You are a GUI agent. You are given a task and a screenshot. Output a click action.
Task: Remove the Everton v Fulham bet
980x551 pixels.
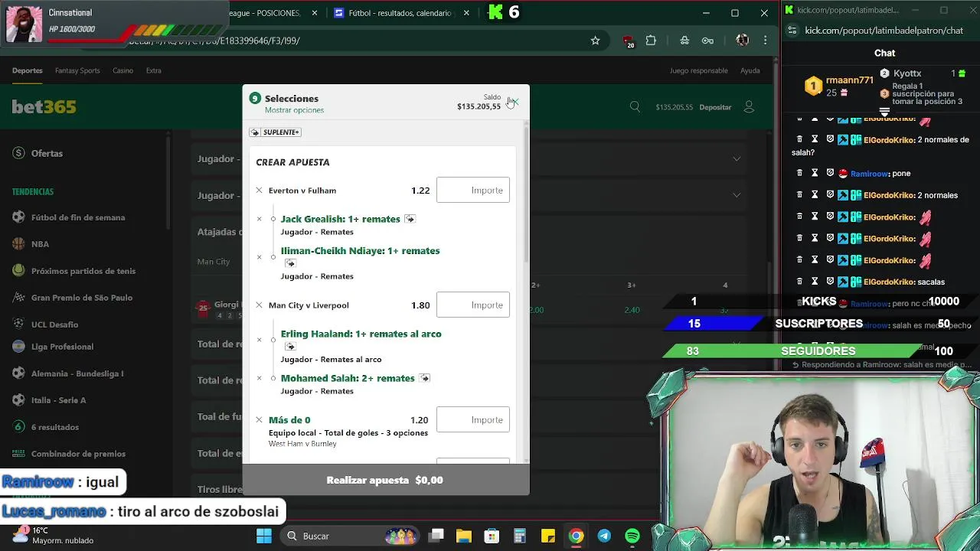coord(259,191)
